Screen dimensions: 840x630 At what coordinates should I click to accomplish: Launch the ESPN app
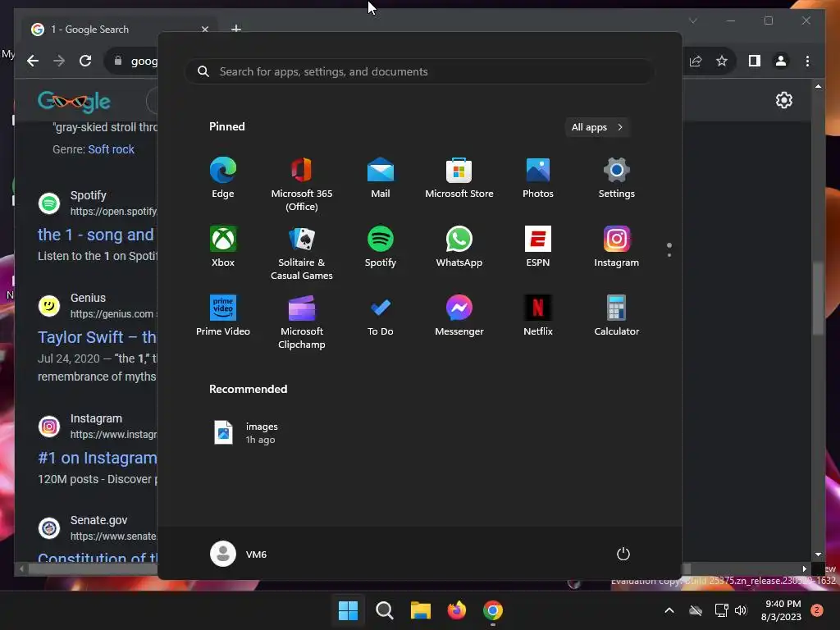(x=538, y=247)
